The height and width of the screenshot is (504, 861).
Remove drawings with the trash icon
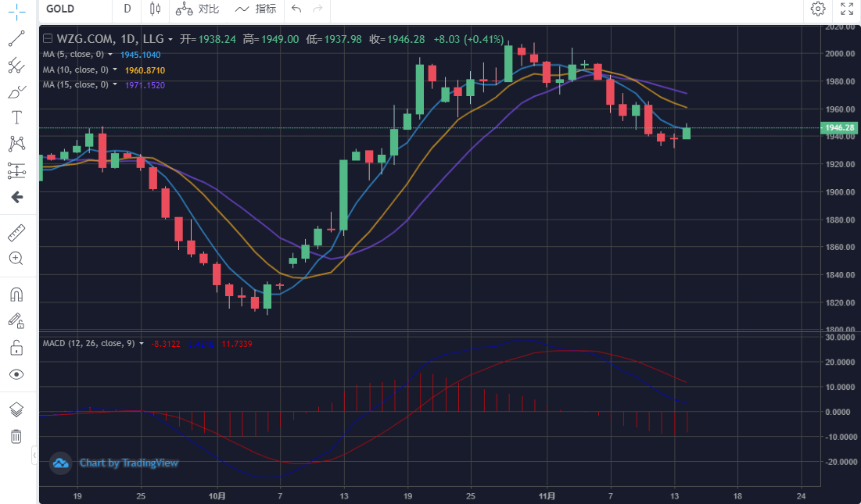click(x=16, y=436)
